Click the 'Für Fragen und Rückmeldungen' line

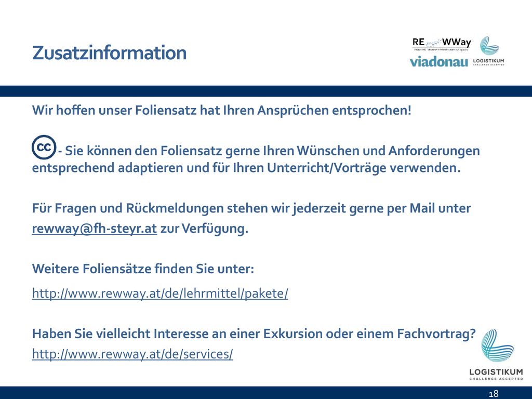pyautogui.click(x=251, y=208)
